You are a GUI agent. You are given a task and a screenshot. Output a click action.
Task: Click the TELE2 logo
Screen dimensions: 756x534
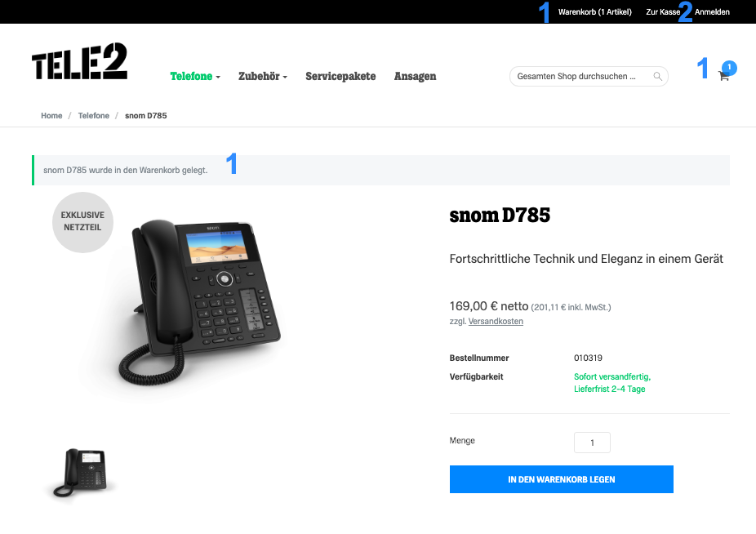[x=79, y=61]
